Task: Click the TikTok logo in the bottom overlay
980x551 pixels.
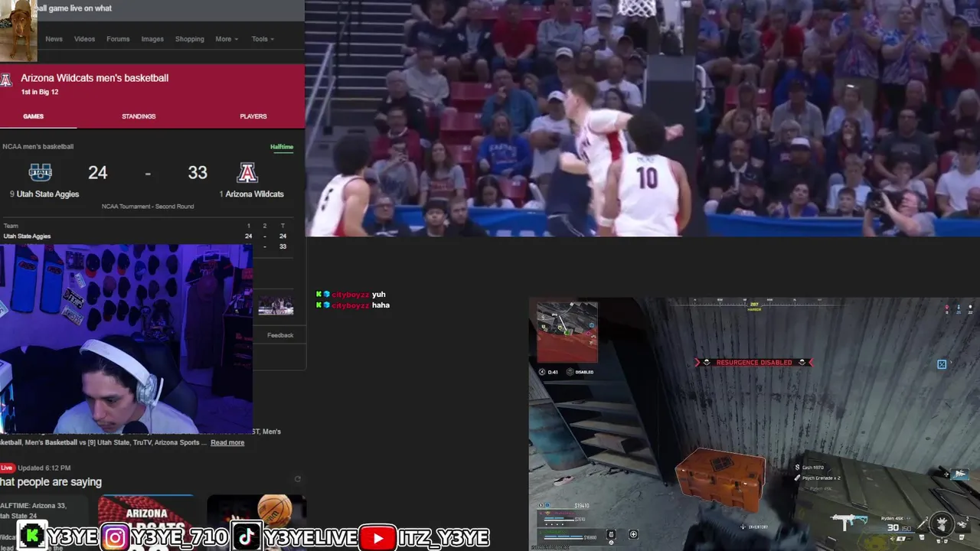Action: point(247,537)
